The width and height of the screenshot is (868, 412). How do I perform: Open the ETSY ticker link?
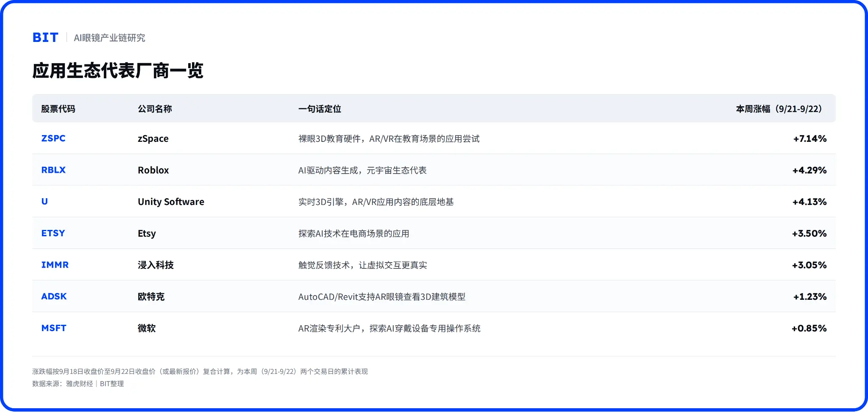tap(53, 233)
